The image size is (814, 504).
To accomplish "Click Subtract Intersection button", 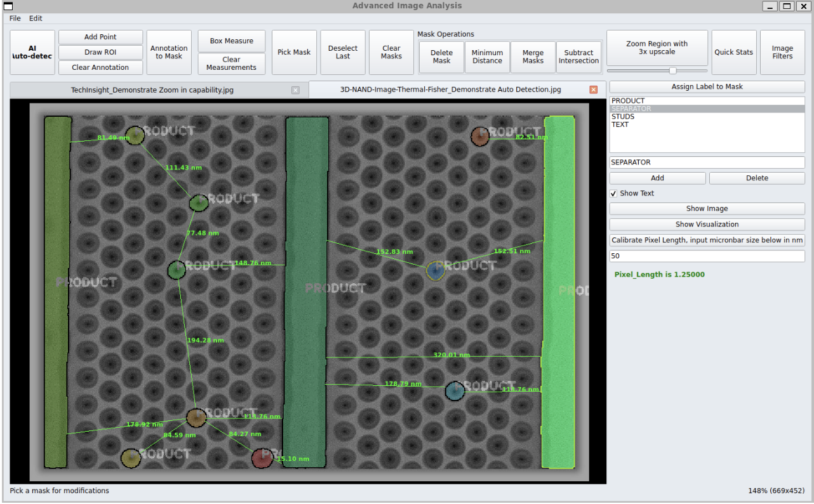I will (x=579, y=57).
